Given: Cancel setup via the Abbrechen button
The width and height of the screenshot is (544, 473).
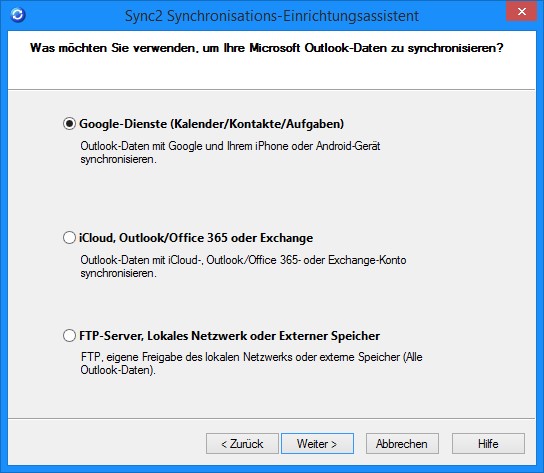Looking at the screenshot, I should tap(402, 444).
